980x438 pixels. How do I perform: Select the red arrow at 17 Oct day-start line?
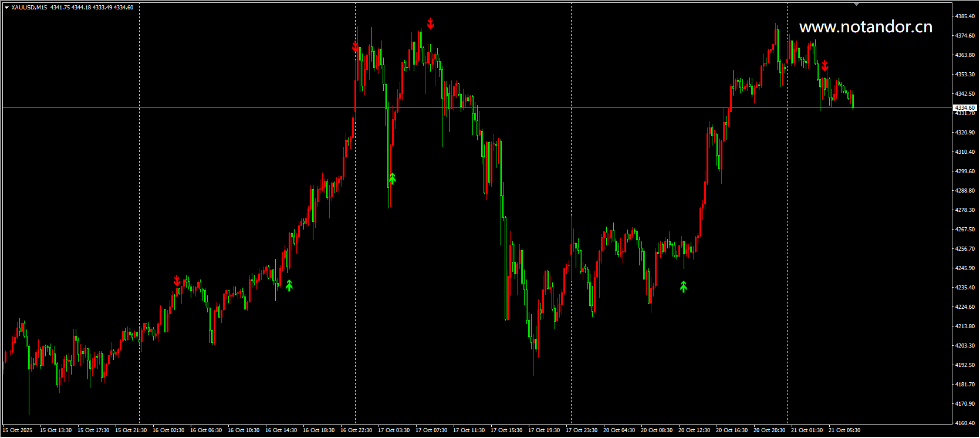tap(355, 46)
